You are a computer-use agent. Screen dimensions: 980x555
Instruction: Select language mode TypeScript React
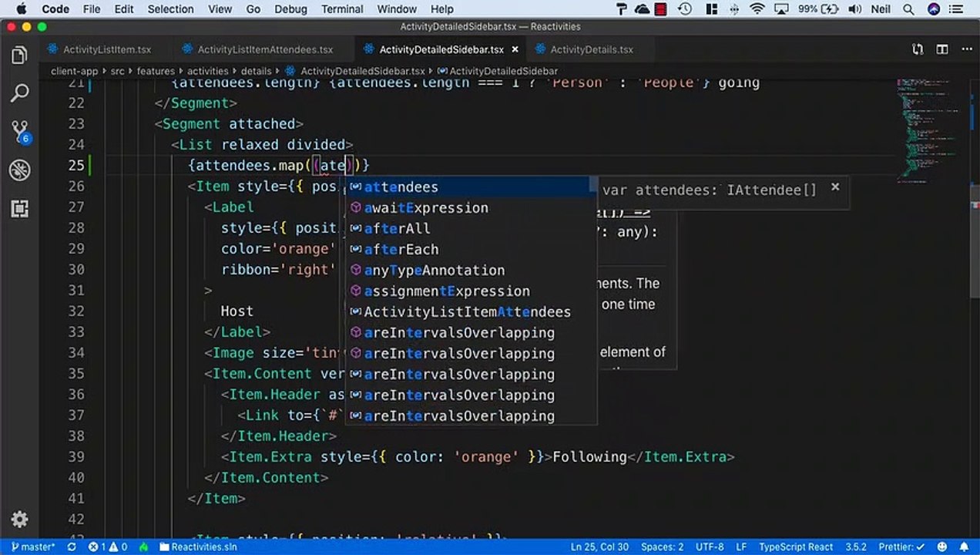point(796,547)
